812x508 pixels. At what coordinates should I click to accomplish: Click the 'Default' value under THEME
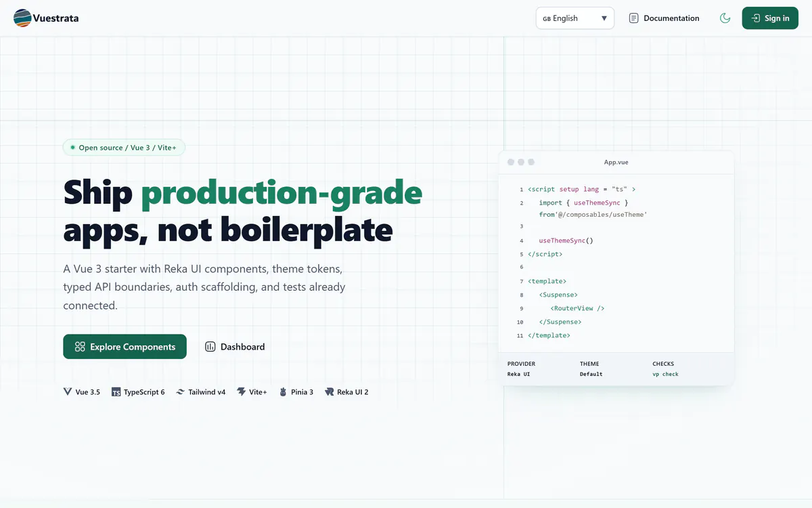point(591,375)
